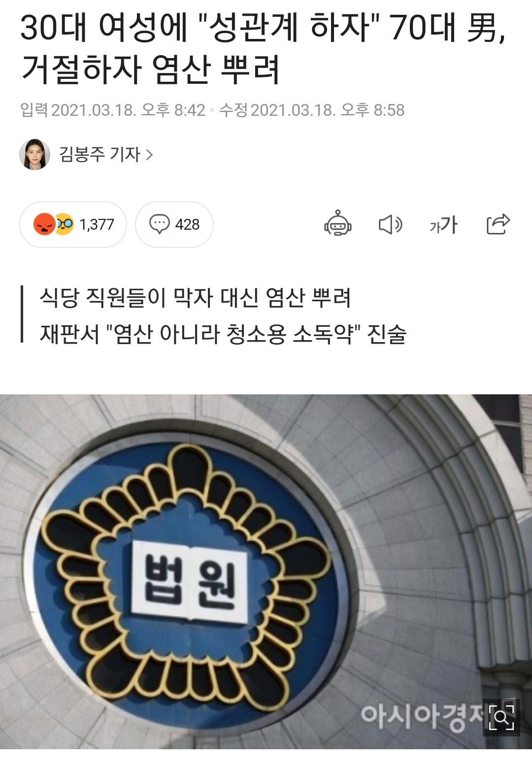Select the article headline text

(x=264, y=48)
